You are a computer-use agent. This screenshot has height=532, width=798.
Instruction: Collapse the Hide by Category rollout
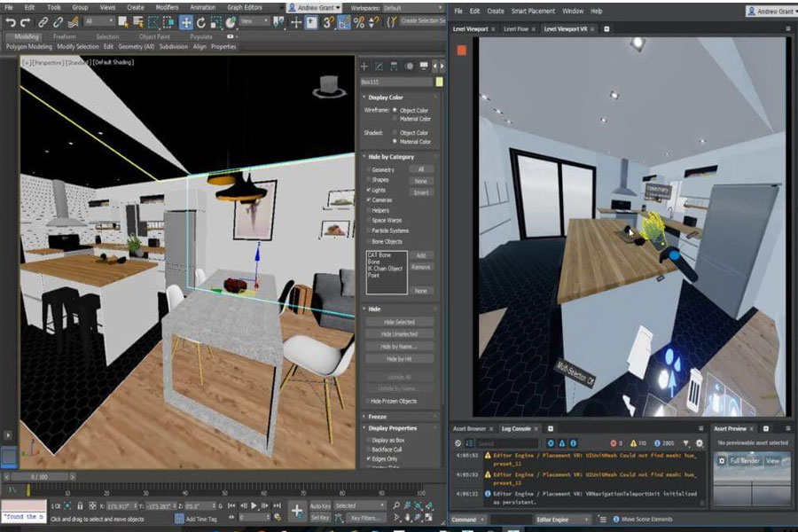click(x=391, y=157)
